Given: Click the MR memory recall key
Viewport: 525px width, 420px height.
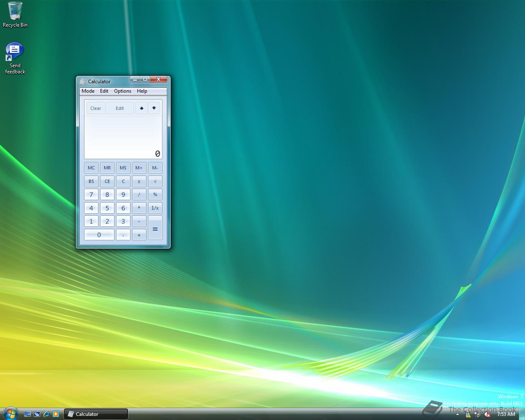Looking at the screenshot, I should [107, 168].
